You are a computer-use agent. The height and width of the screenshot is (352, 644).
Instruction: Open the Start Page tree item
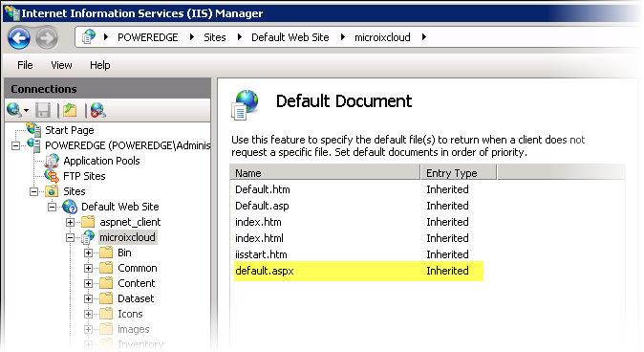pos(70,130)
